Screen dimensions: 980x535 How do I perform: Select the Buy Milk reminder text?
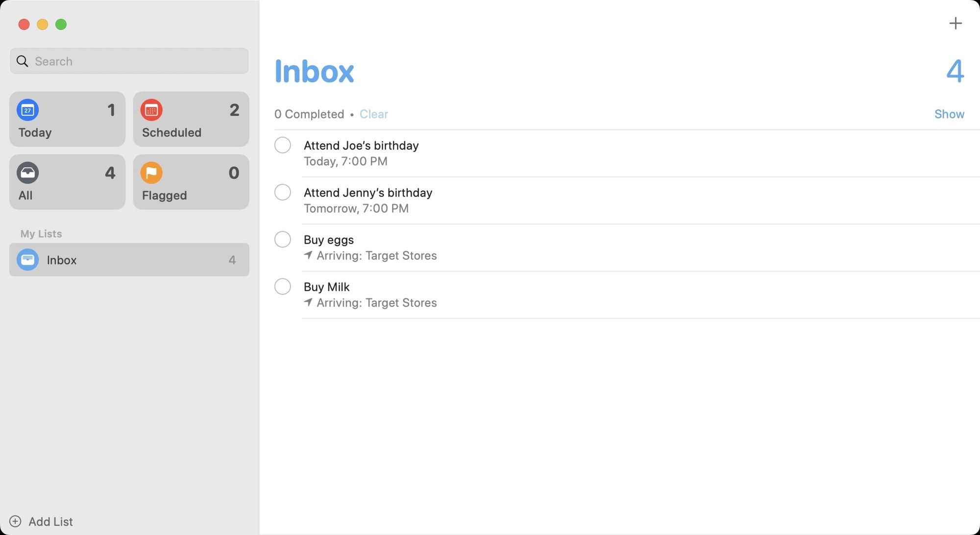[x=326, y=286]
